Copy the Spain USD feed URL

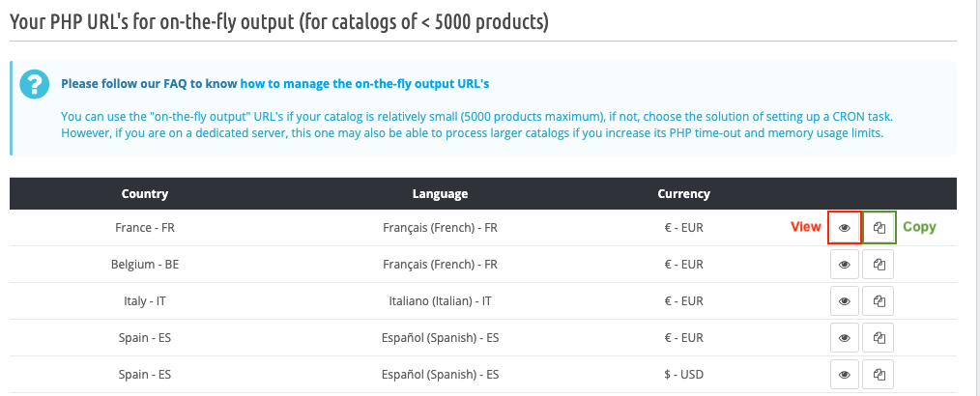(879, 375)
